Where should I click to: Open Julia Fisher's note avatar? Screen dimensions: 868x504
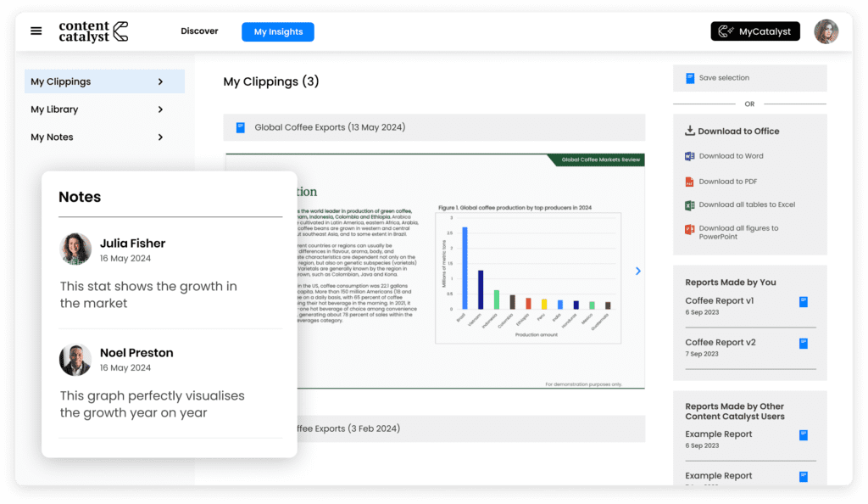tap(75, 249)
